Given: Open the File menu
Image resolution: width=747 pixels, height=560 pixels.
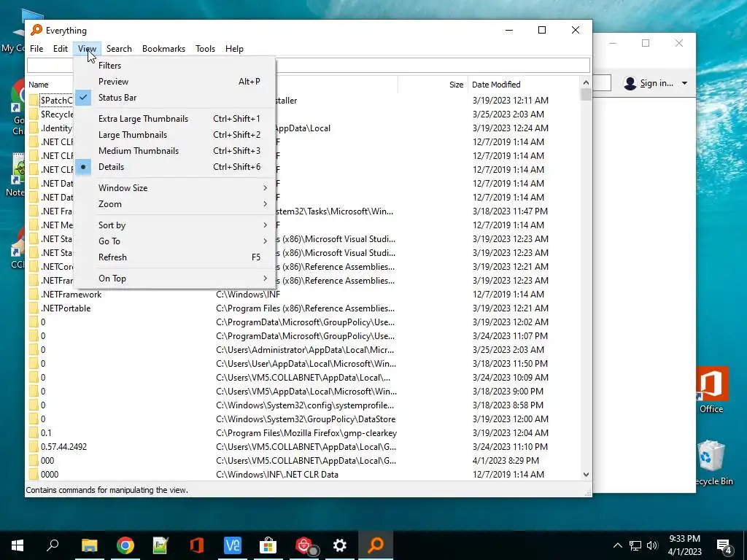Looking at the screenshot, I should [x=36, y=49].
